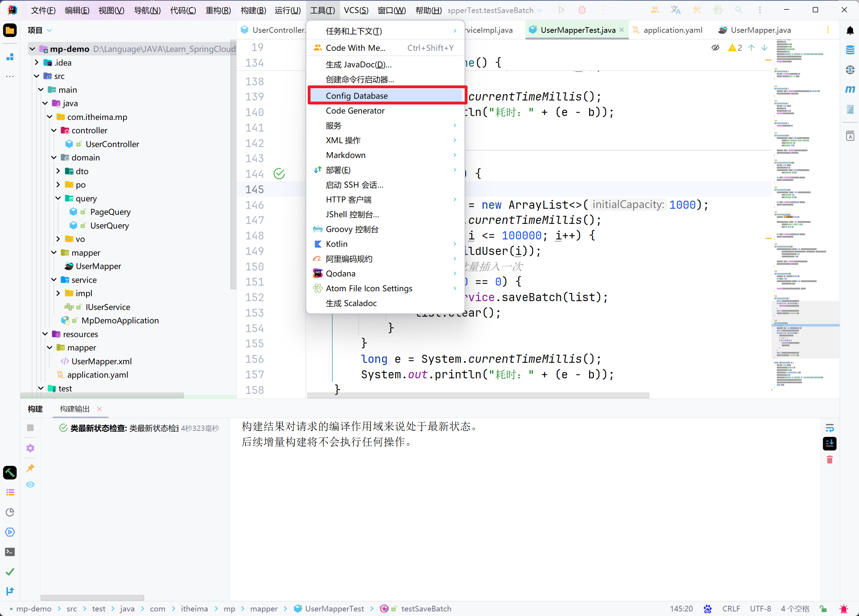Toggle the eye view option in build panel
This screenshot has height=616, width=859.
pos(30,484)
